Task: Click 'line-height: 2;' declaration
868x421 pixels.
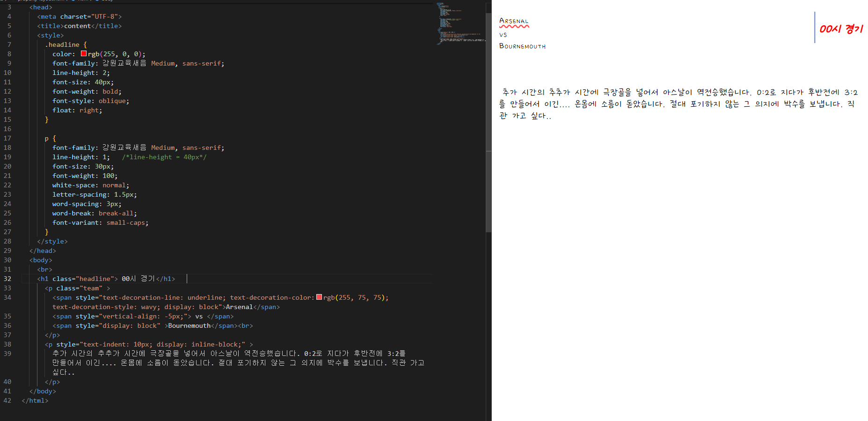Action: [81, 73]
